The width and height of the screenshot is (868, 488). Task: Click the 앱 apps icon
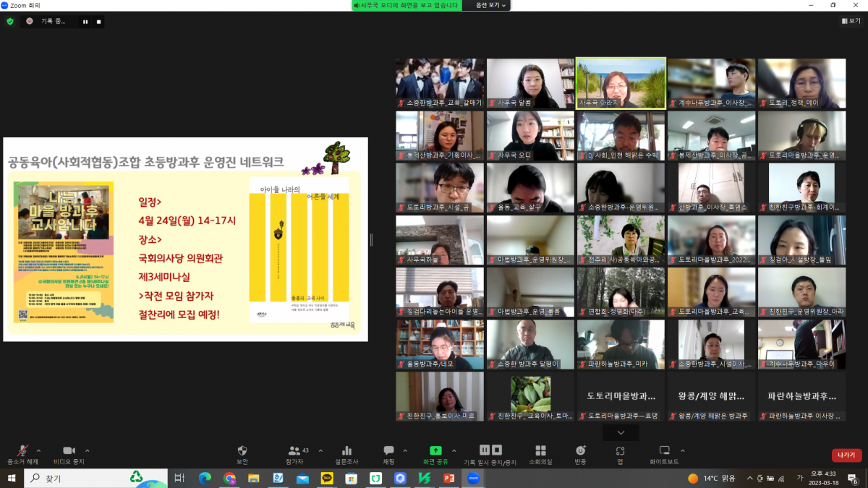[620, 450]
